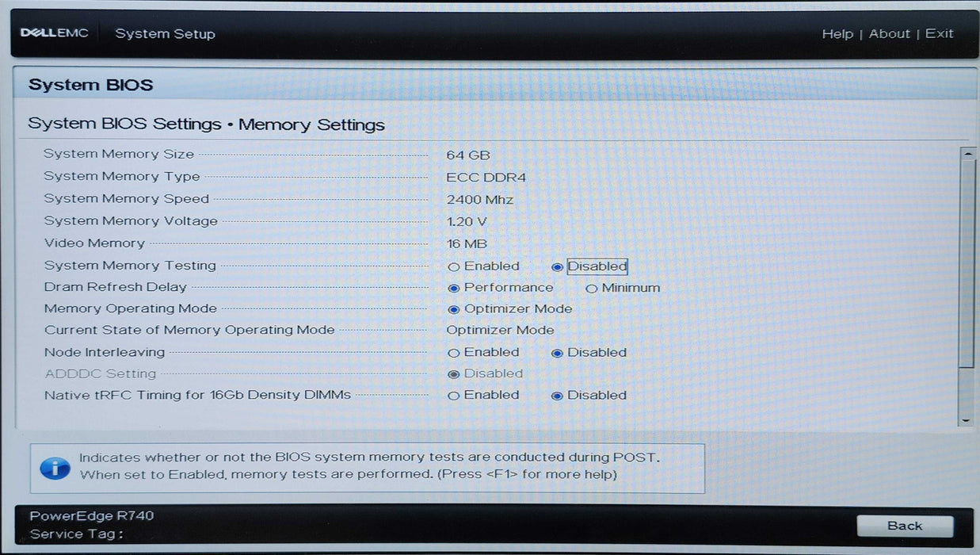Click the scrollbar down arrow
The height and width of the screenshot is (555, 980).
tap(967, 419)
